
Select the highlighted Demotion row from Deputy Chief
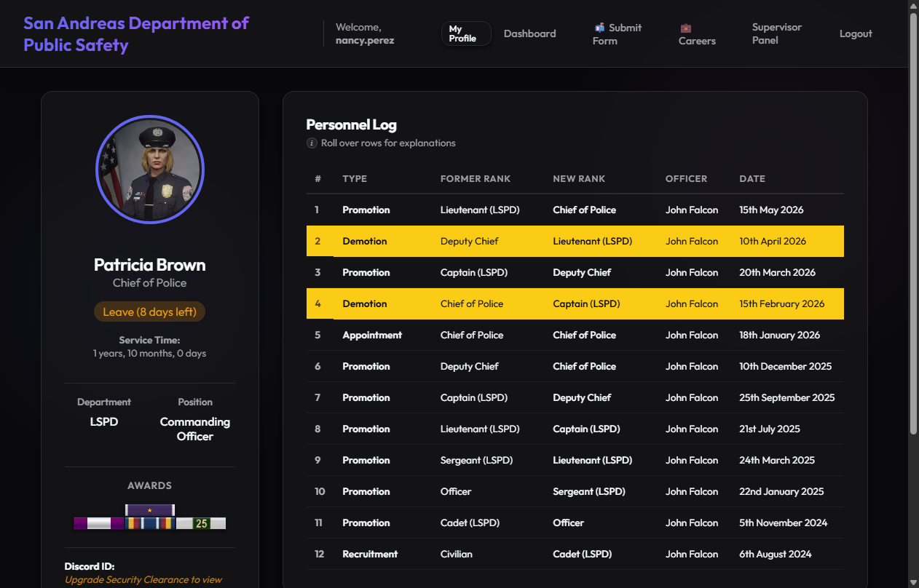[x=575, y=241]
